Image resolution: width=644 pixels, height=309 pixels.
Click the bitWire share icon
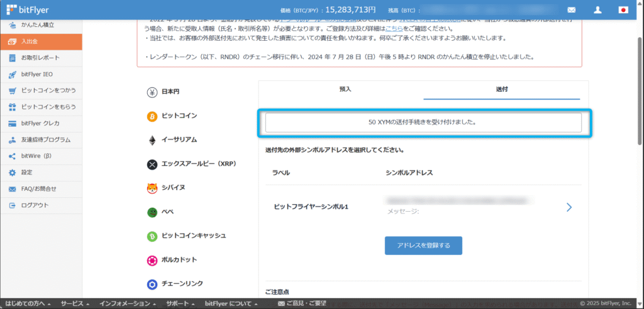pyautogui.click(x=13, y=156)
